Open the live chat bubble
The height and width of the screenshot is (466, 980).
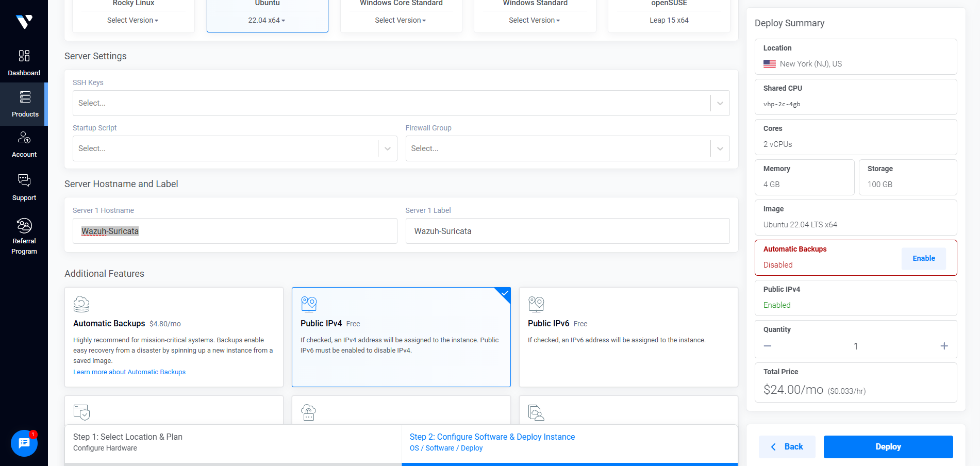point(24,443)
